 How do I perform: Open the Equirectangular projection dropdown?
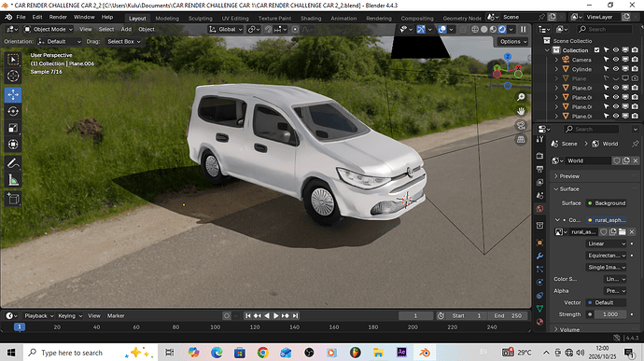607,256
